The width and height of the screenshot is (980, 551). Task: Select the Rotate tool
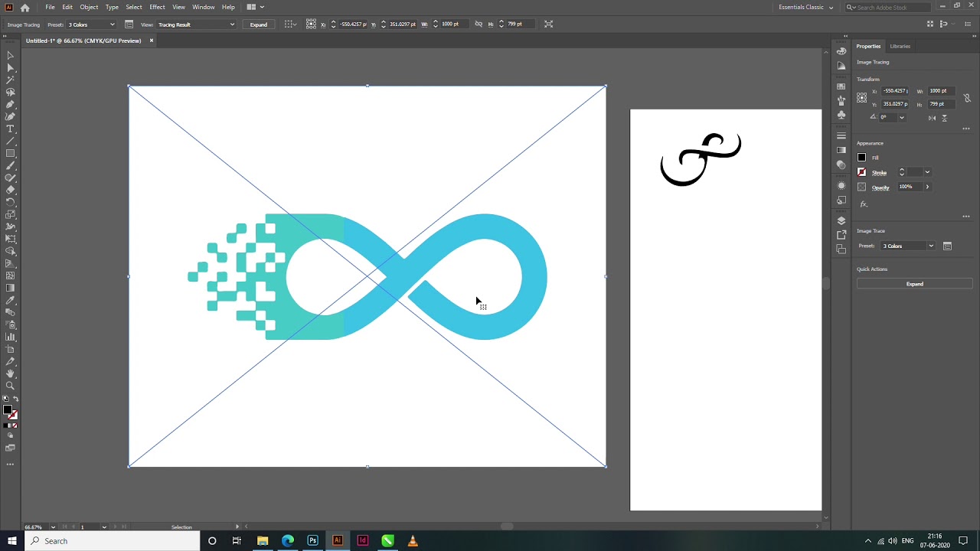10,202
